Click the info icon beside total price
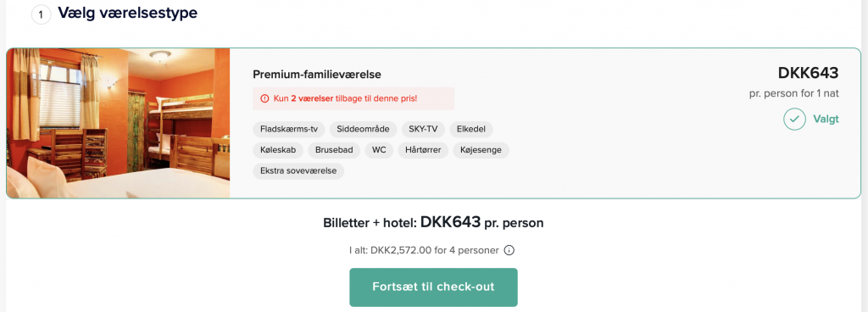The width and height of the screenshot is (868, 312). 509,250
